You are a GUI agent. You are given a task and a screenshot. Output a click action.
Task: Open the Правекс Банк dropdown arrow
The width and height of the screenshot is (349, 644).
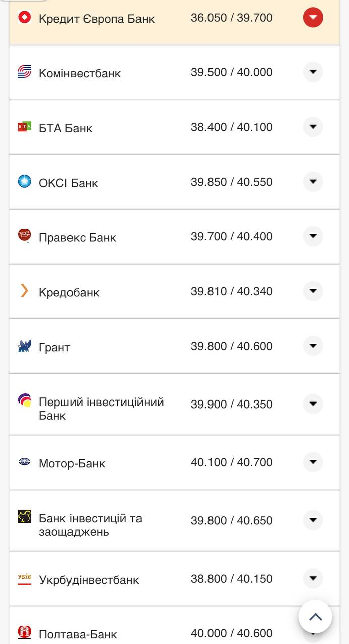(313, 236)
